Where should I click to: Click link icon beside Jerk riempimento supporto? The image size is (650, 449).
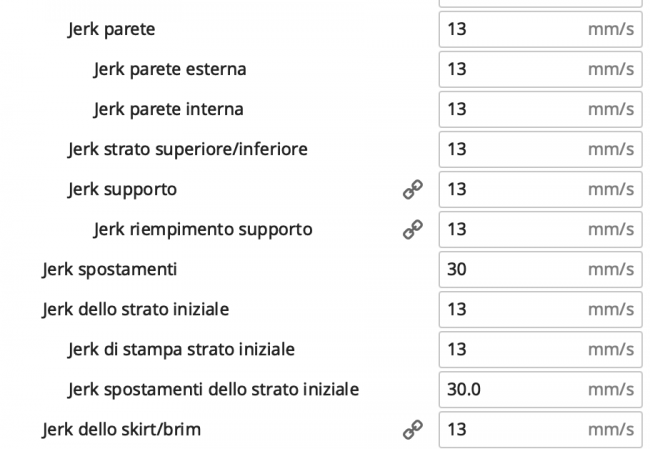click(x=412, y=229)
